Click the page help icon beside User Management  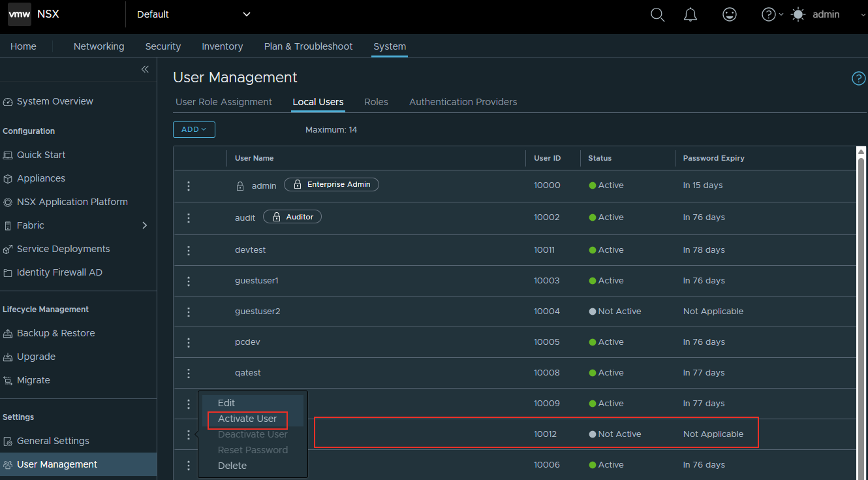pos(858,78)
